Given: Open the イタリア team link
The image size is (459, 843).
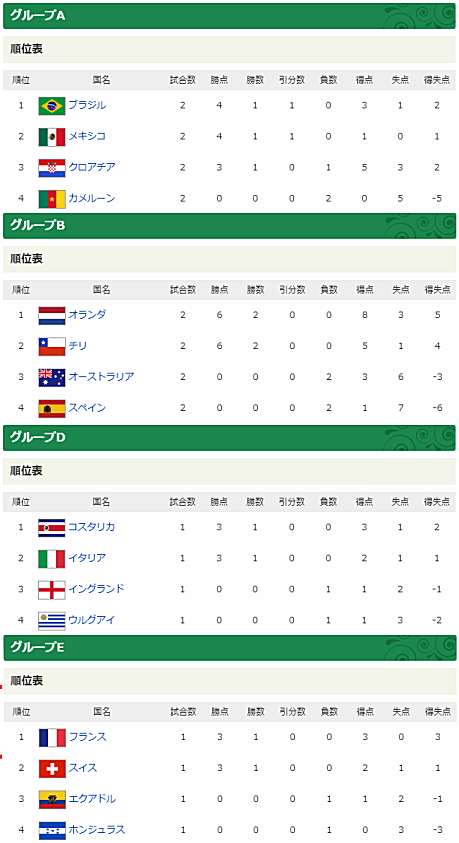Looking at the screenshot, I should tap(87, 558).
